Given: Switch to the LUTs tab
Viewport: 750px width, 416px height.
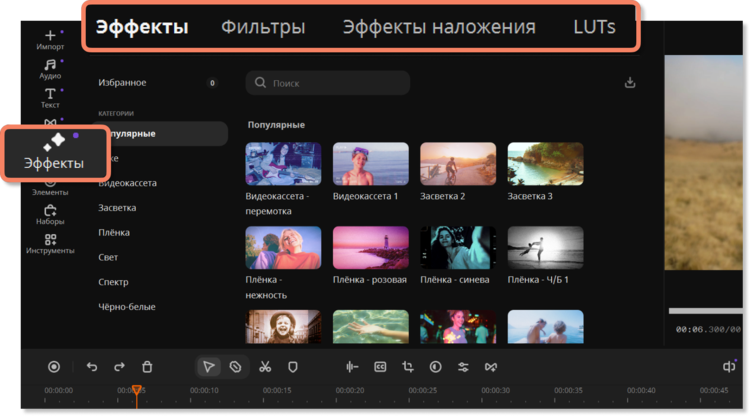Looking at the screenshot, I should point(594,27).
